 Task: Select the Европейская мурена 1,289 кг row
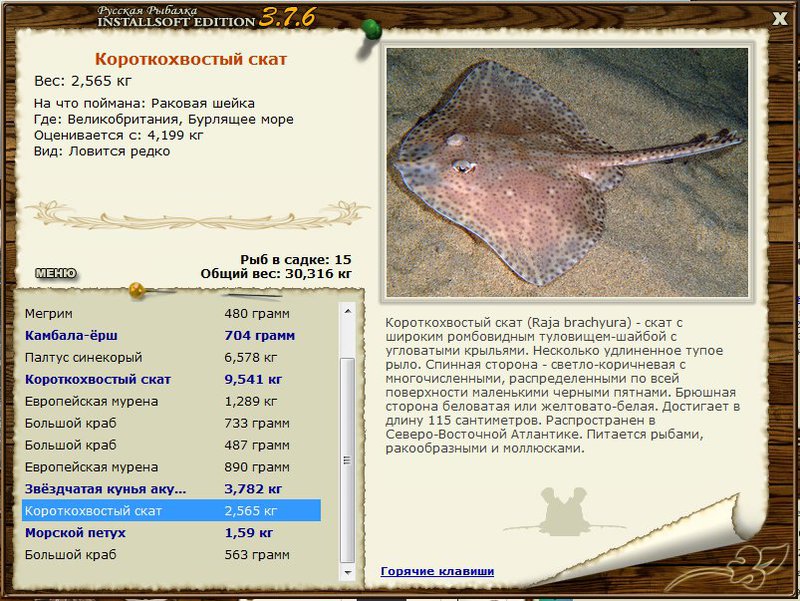click(x=171, y=401)
